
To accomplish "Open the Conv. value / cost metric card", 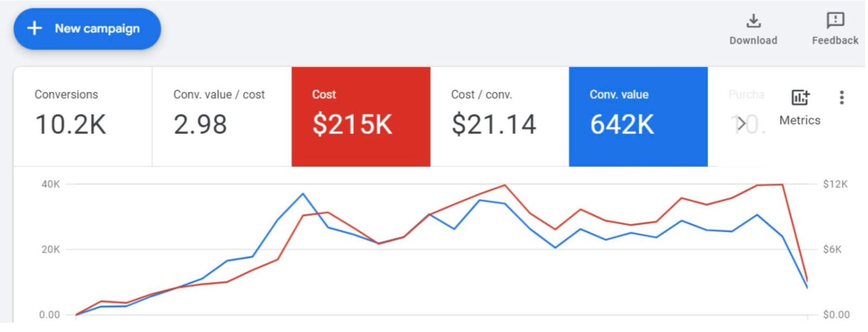I will tap(221, 116).
